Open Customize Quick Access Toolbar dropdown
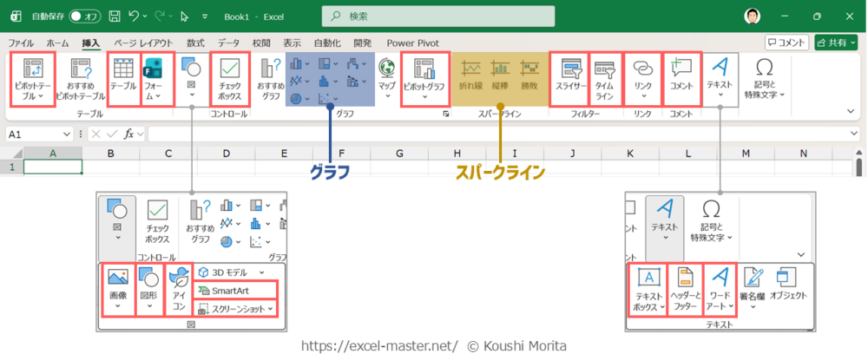The image size is (868, 354). coord(204,16)
